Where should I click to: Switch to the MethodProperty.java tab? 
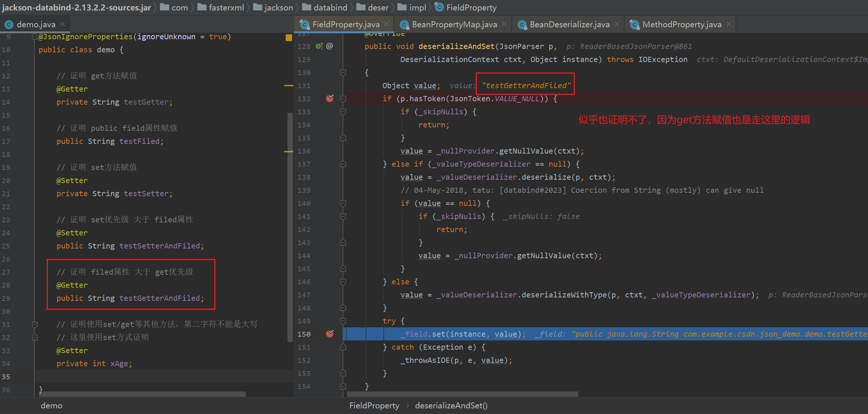681,24
